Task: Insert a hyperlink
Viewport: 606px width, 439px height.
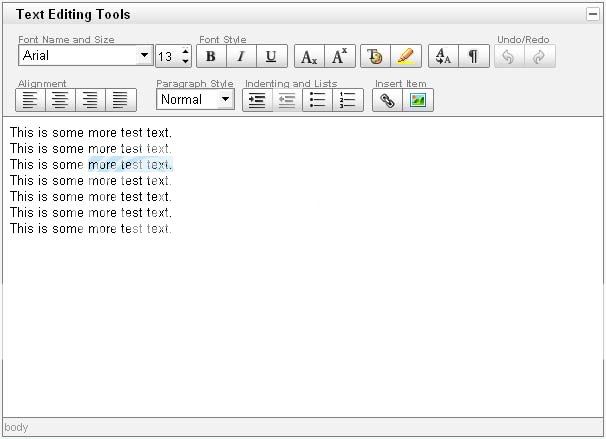Action: pyautogui.click(x=387, y=100)
